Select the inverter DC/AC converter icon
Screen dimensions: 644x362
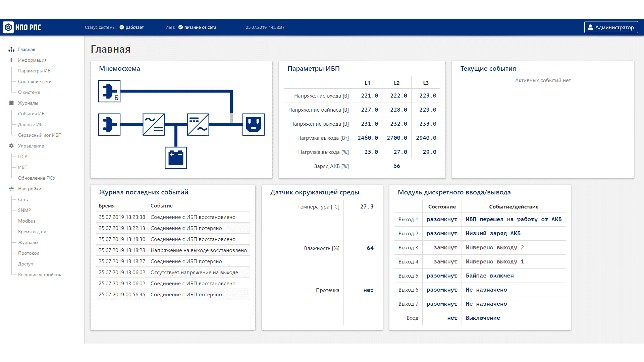198,124
